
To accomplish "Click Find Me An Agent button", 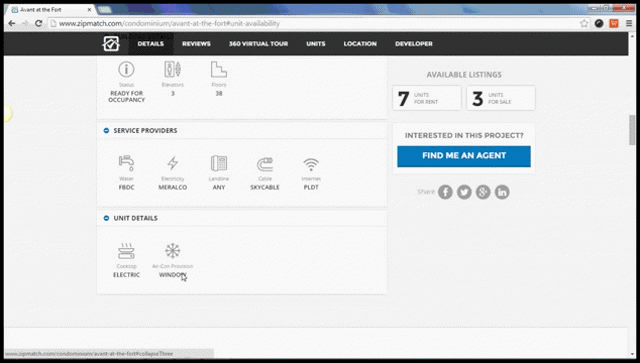I will pos(464,156).
